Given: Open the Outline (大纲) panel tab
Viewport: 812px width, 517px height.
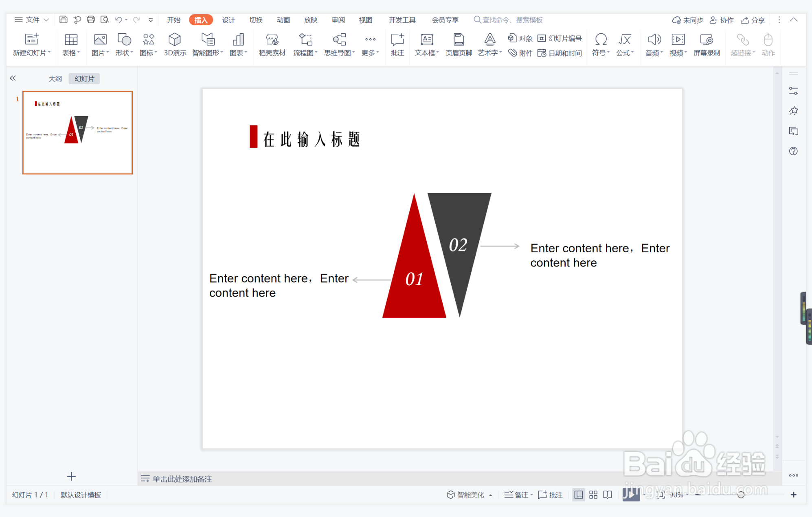Looking at the screenshot, I should 55,79.
